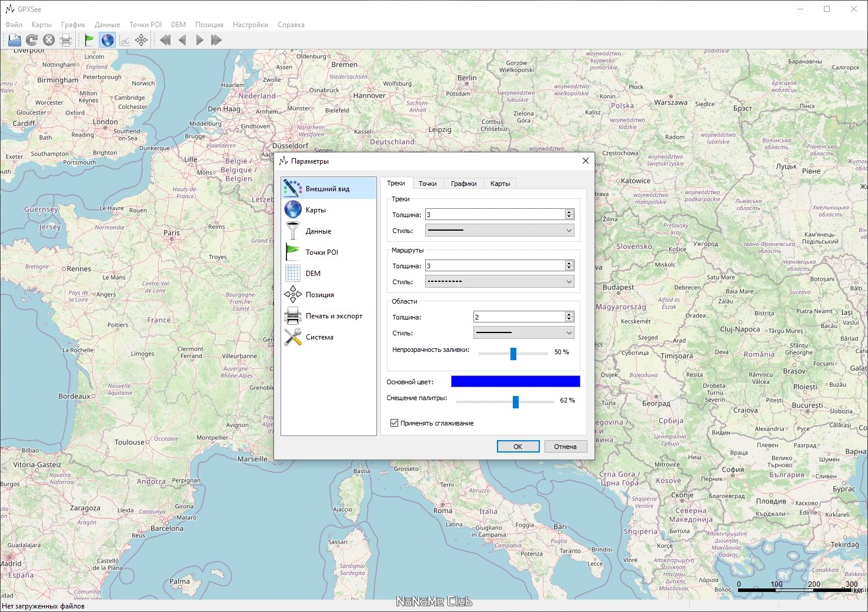This screenshot has width=868, height=612.
Task: Click the blue Основной цвет swatch
Action: pos(515,381)
